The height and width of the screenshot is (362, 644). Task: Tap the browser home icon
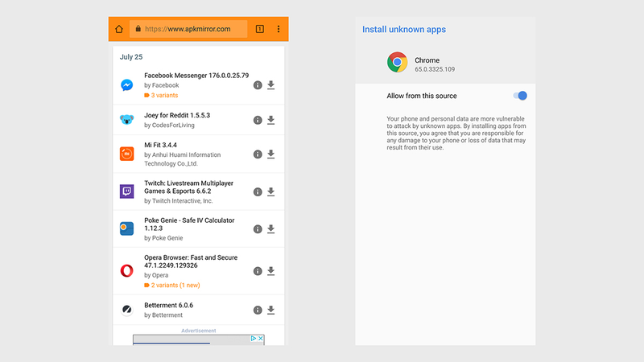119,29
